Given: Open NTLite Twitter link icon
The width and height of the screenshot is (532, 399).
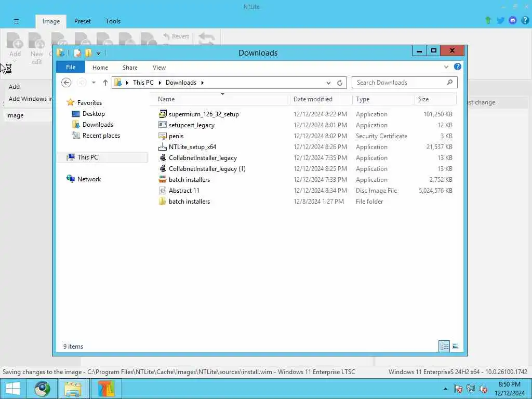Looking at the screenshot, I should 500,20.
